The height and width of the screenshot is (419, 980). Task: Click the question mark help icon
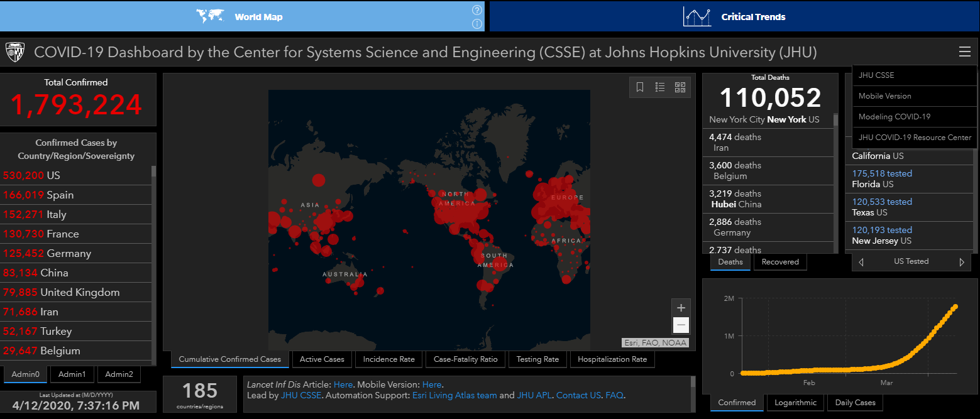point(477,10)
